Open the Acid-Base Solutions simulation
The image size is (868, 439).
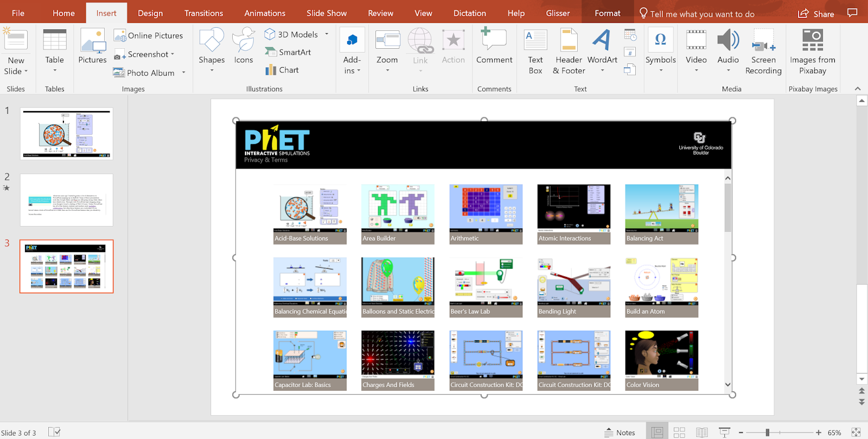click(310, 214)
